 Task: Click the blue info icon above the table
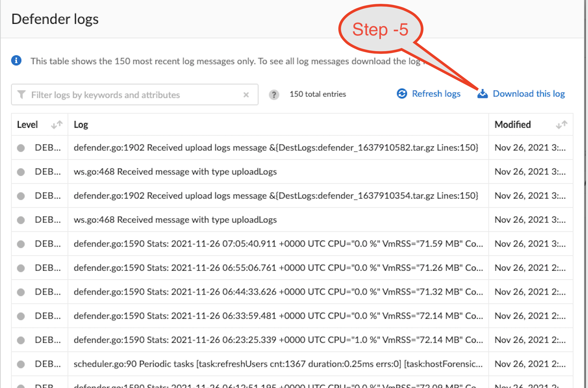pyautogui.click(x=16, y=61)
